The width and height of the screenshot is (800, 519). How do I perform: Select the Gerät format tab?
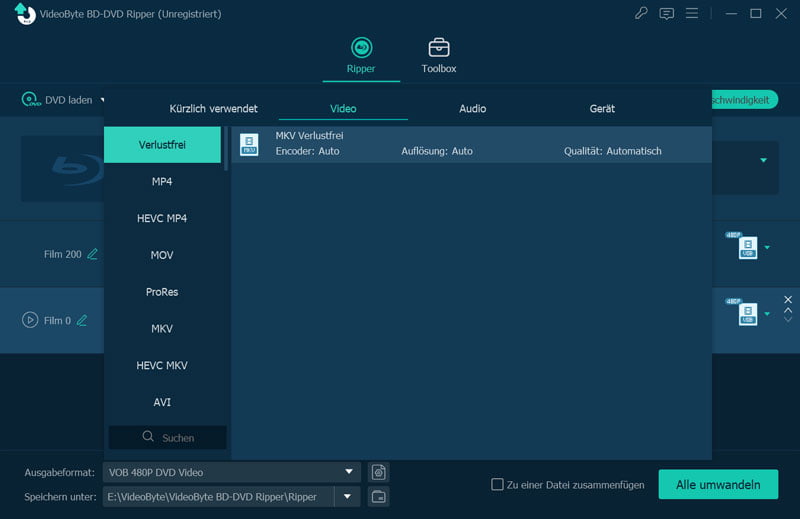pyautogui.click(x=602, y=109)
